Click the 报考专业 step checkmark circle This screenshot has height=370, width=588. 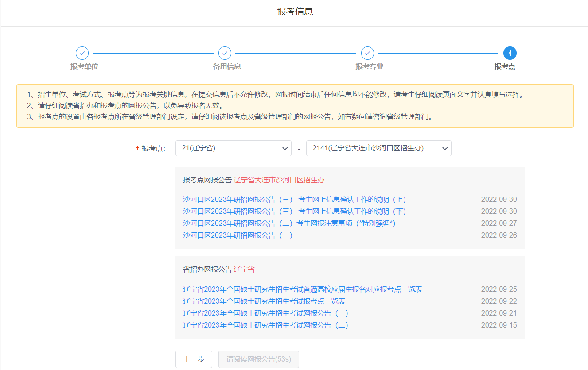367,53
